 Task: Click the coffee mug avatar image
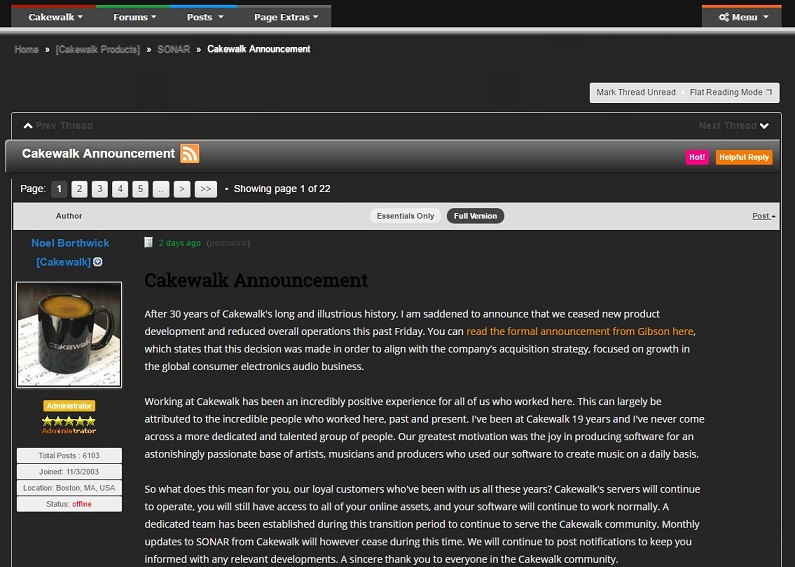tap(69, 335)
